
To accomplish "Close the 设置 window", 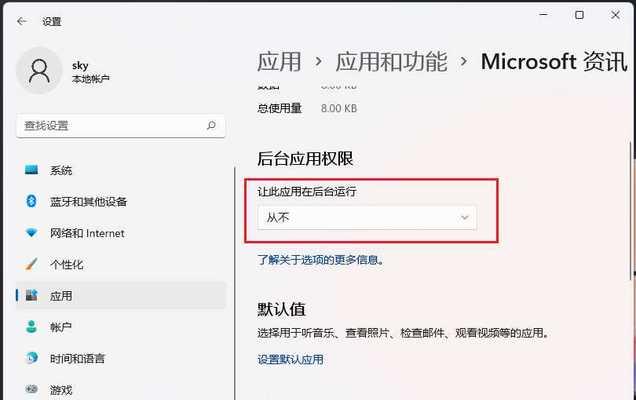I will point(615,15).
